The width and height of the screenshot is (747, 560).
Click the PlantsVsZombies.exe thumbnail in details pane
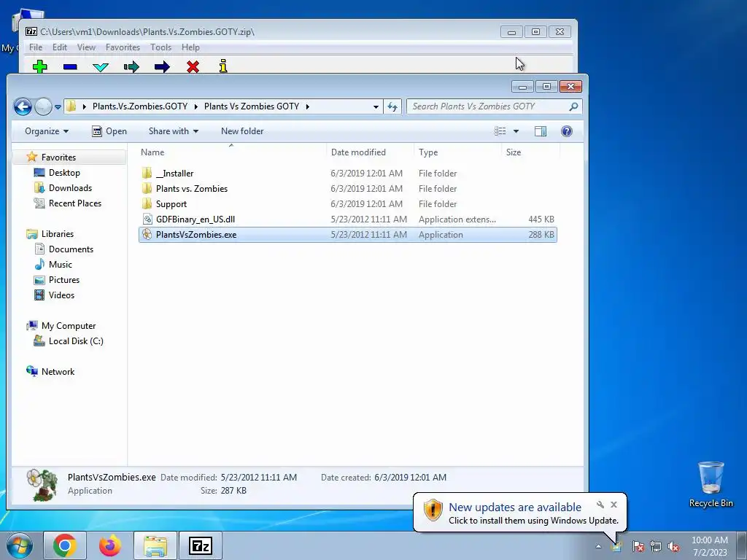42,485
